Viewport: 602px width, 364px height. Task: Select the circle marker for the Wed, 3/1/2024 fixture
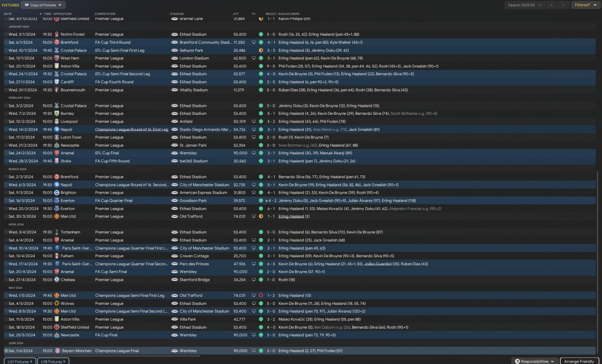pyautogui.click(x=6, y=34)
